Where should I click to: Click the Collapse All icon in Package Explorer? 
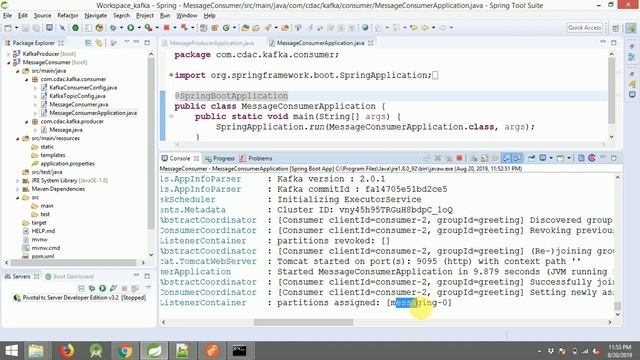[x=88, y=42]
